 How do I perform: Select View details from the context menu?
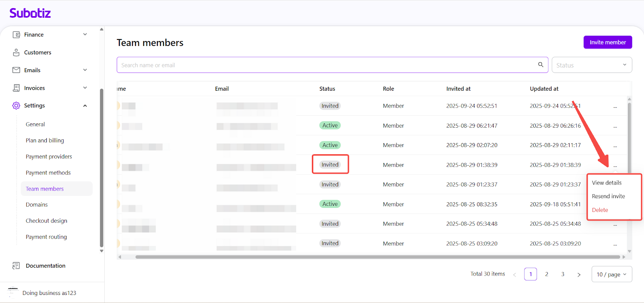pos(607,183)
